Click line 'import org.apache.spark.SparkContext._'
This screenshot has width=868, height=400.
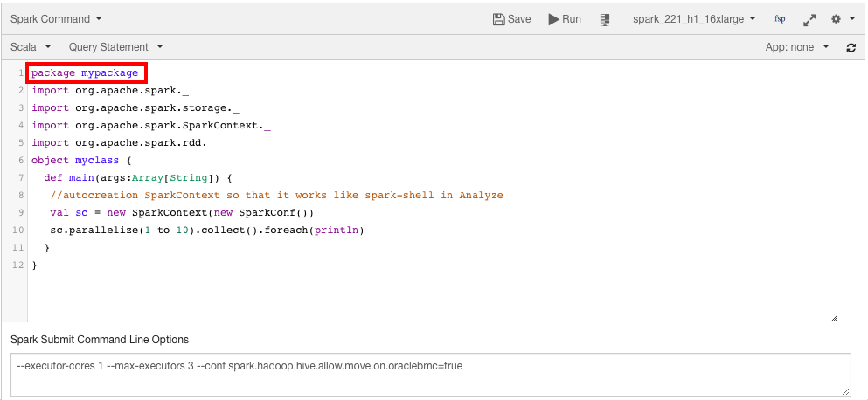pos(150,126)
